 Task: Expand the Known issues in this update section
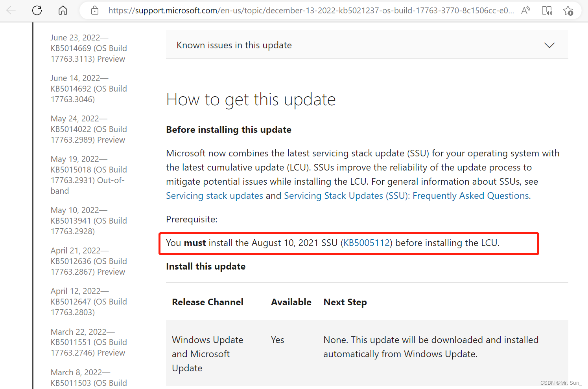pos(549,45)
